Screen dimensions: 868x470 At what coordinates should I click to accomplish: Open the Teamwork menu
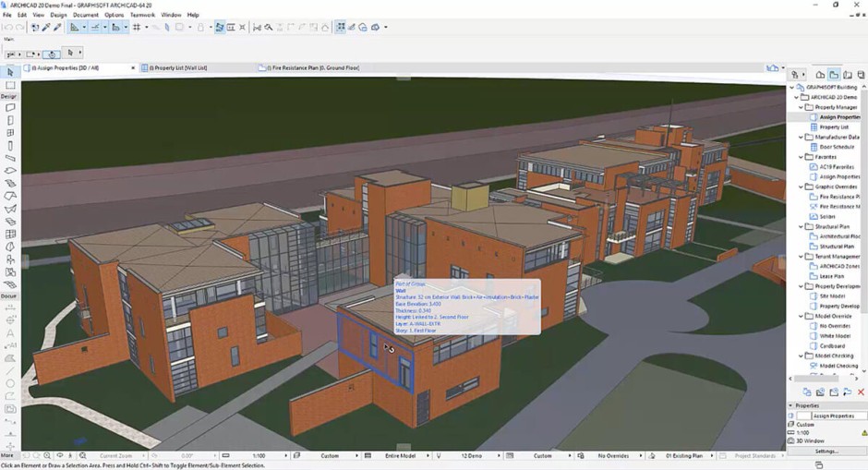(x=142, y=15)
